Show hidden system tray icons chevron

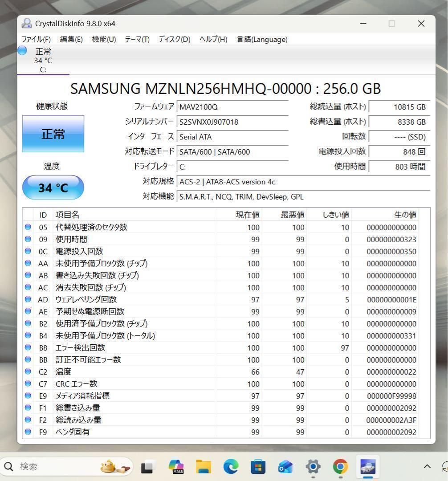click(427, 467)
